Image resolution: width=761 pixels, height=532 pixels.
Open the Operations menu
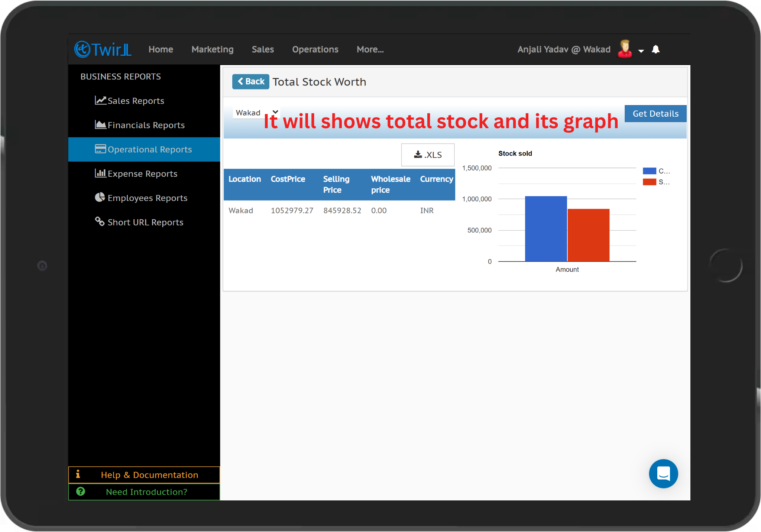[315, 49]
